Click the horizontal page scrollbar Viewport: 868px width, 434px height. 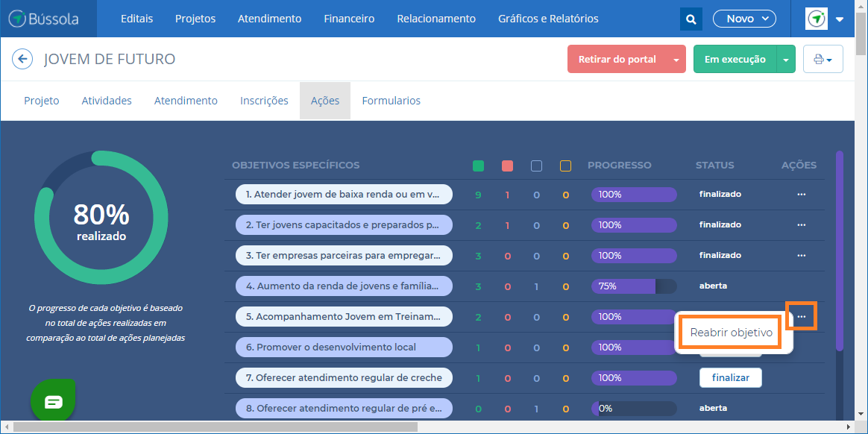[x=215, y=427]
